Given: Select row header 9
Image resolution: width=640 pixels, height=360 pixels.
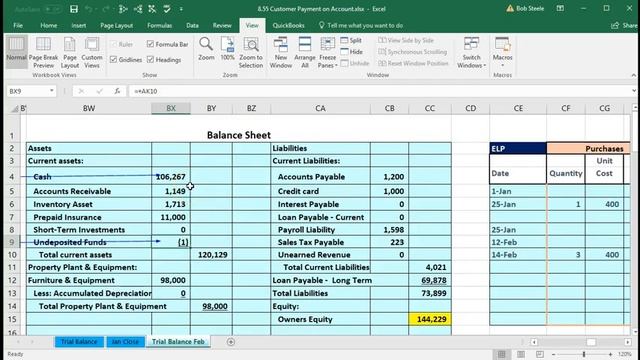Looking at the screenshot, I should coord(12,242).
